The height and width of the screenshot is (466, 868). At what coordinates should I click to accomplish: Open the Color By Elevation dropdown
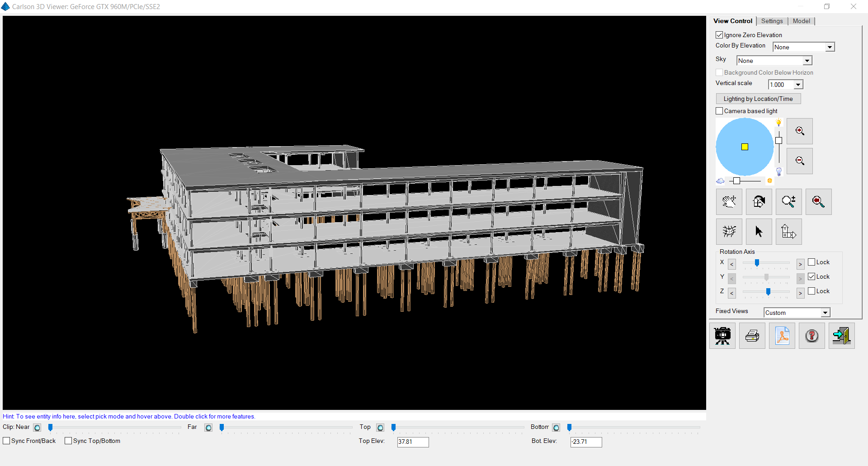[830, 47]
